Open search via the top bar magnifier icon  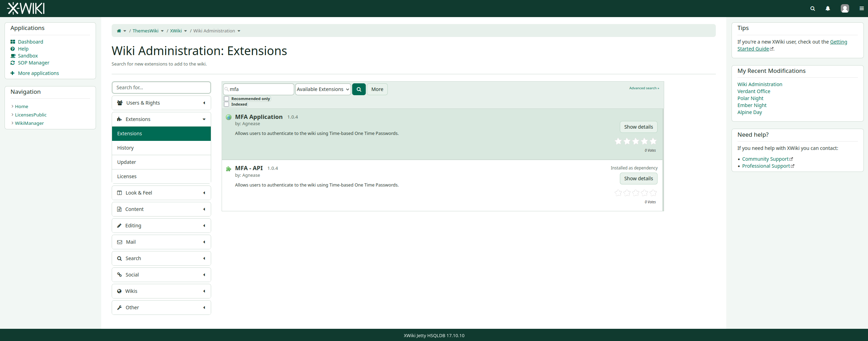[x=813, y=8]
